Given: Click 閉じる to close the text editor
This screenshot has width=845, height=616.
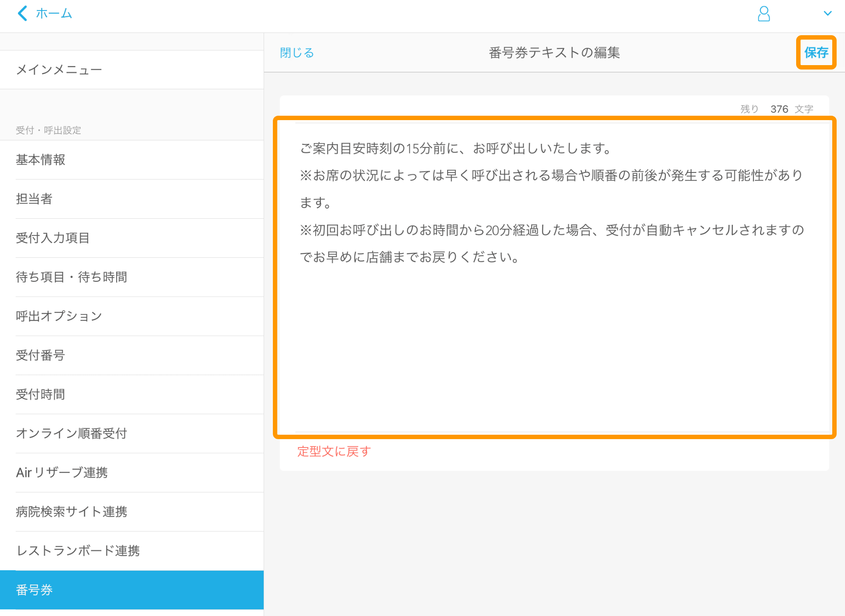Looking at the screenshot, I should (297, 52).
